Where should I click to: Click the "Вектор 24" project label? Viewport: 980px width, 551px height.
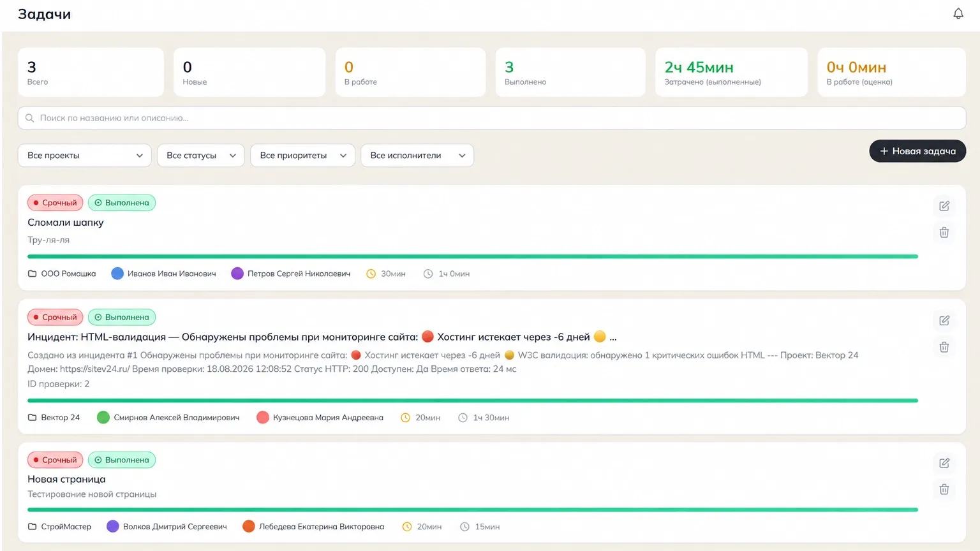pyautogui.click(x=61, y=418)
